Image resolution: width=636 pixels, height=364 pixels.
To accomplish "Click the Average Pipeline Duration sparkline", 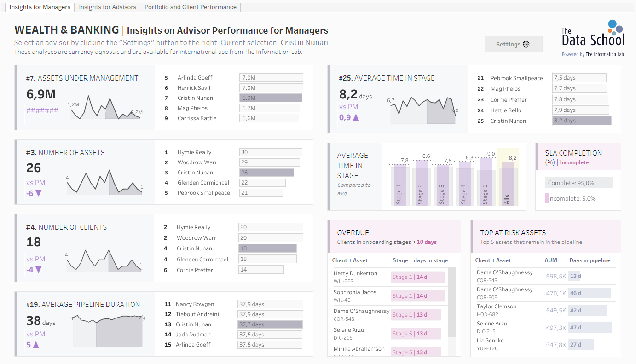I will [108, 331].
